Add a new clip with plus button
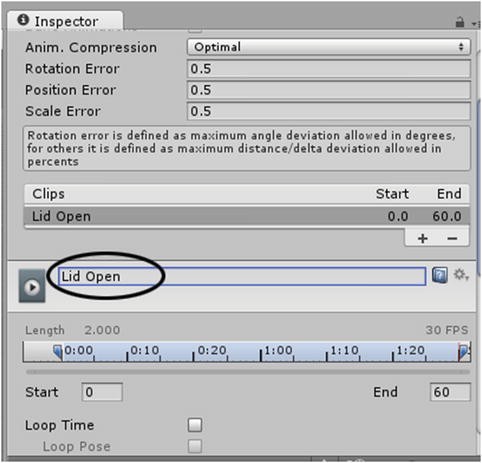This screenshot has height=463, width=482. [423, 238]
